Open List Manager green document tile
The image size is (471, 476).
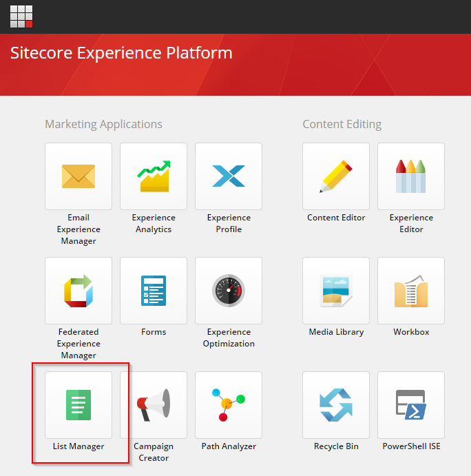click(78, 405)
